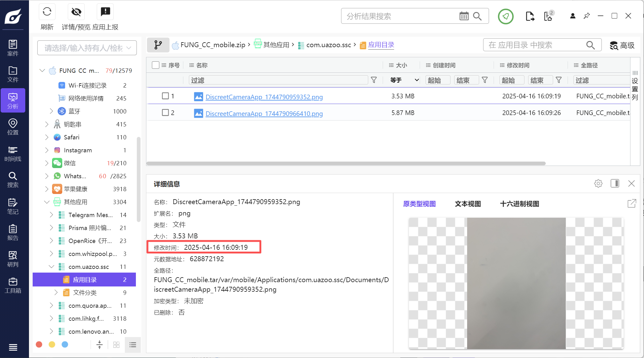Screen dimensions: 644x358
Task: Collapse the com.uazoo.ssc tree node
Action: (x=51, y=267)
